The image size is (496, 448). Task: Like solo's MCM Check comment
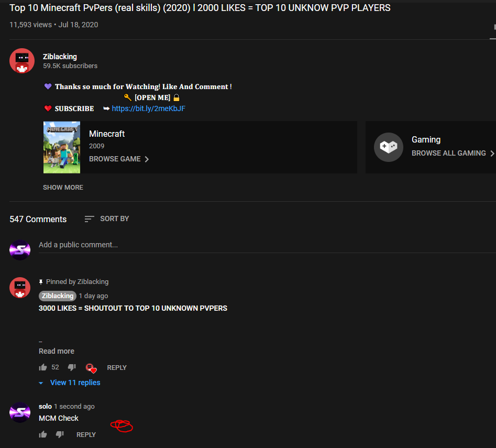click(x=43, y=434)
